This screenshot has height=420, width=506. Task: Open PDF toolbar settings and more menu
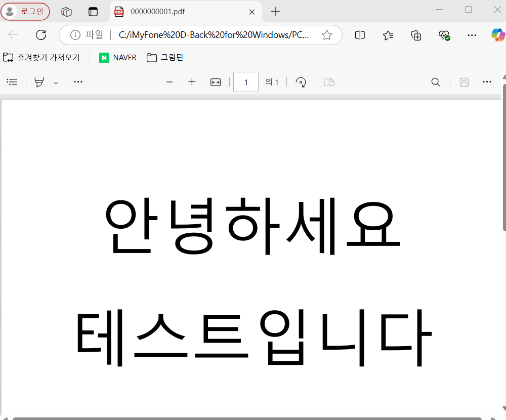tap(487, 82)
